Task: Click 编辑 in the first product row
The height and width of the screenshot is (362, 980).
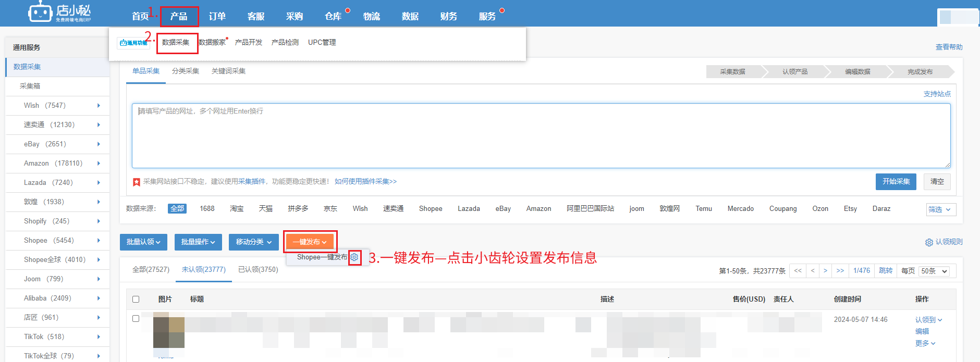Action: click(922, 331)
